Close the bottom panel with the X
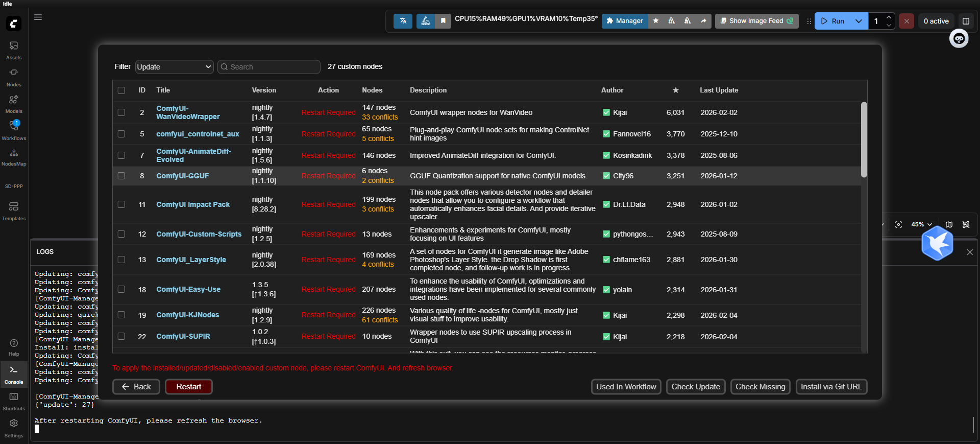 click(x=970, y=252)
